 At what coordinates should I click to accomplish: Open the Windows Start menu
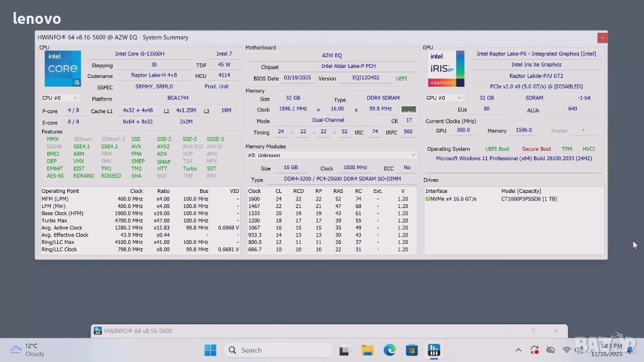click(x=210, y=350)
